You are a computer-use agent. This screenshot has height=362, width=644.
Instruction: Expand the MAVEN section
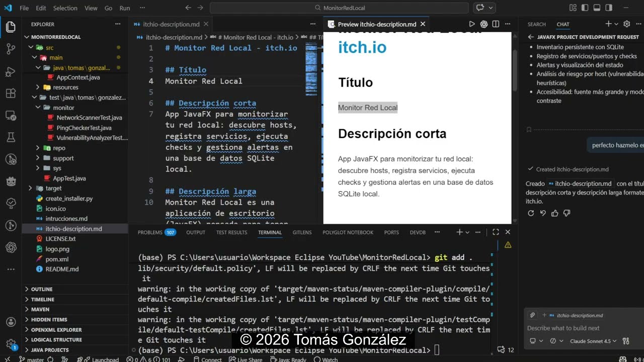[x=74, y=309]
